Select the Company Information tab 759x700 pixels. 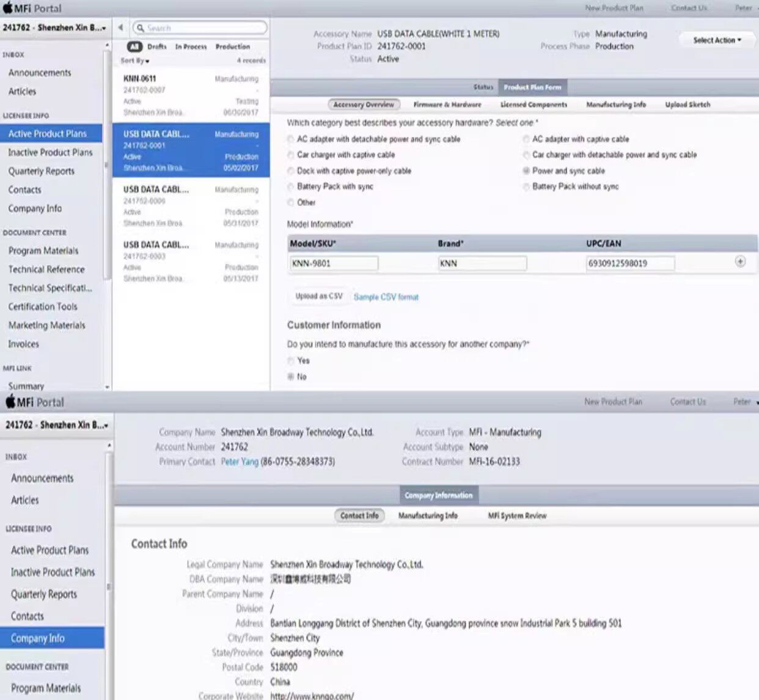click(x=438, y=495)
